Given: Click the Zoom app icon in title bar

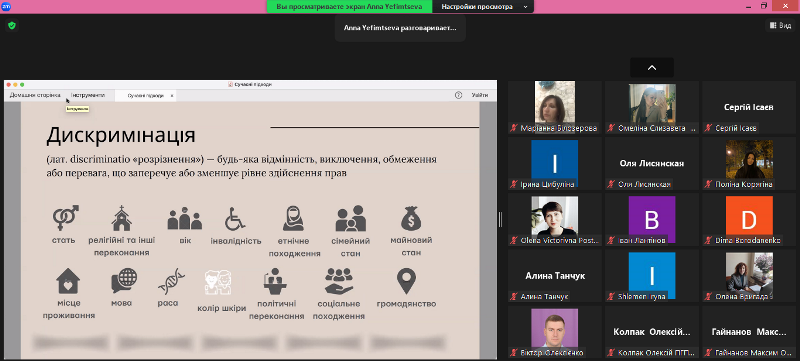Looking at the screenshot, I should (x=6, y=6).
